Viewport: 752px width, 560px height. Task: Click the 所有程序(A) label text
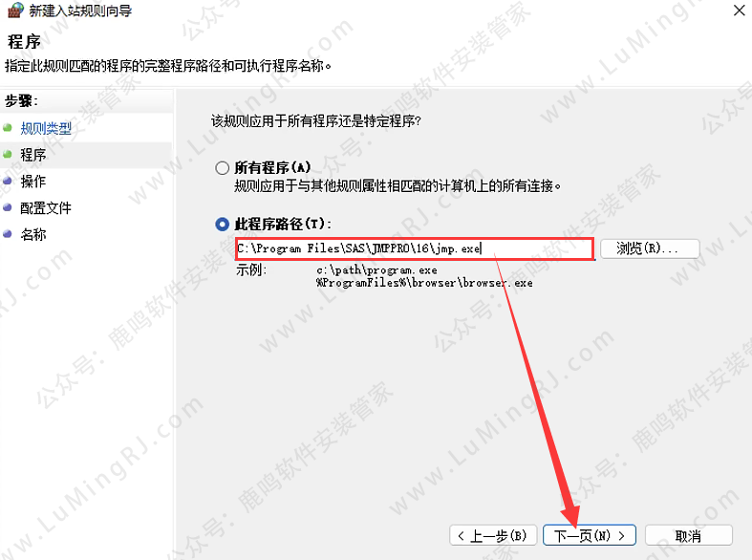point(273,167)
